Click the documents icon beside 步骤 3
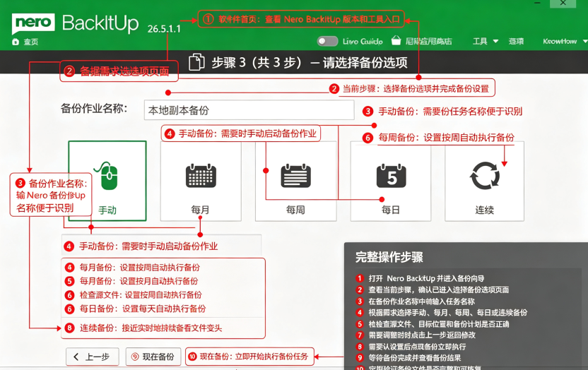Image resolution: width=588 pixels, height=370 pixels. click(196, 62)
